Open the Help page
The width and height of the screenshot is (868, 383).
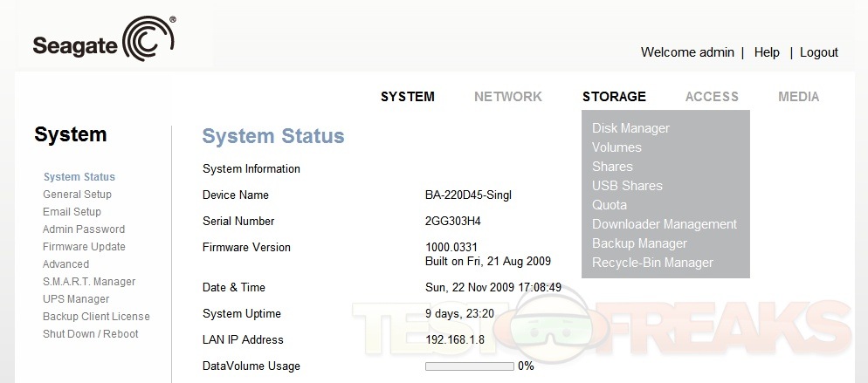point(766,52)
